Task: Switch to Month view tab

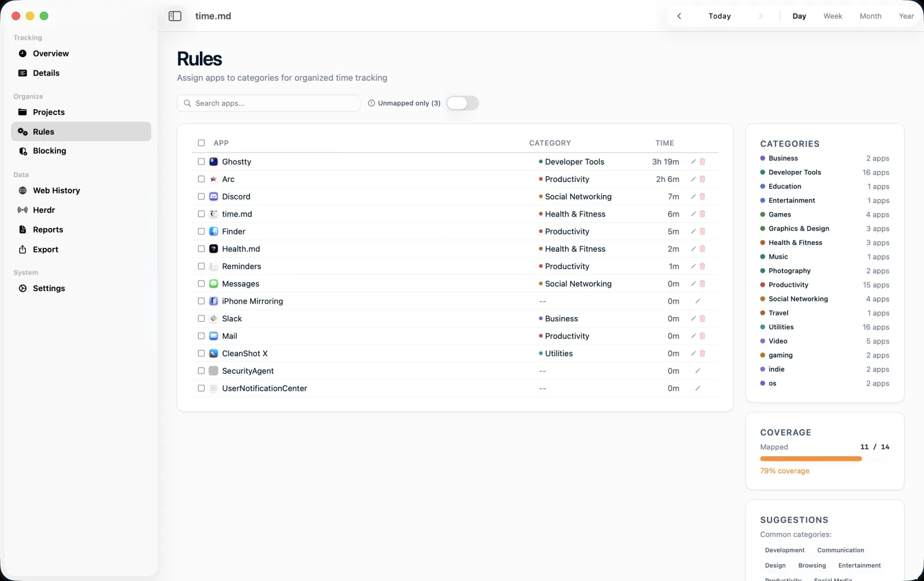Action: pyautogui.click(x=870, y=16)
